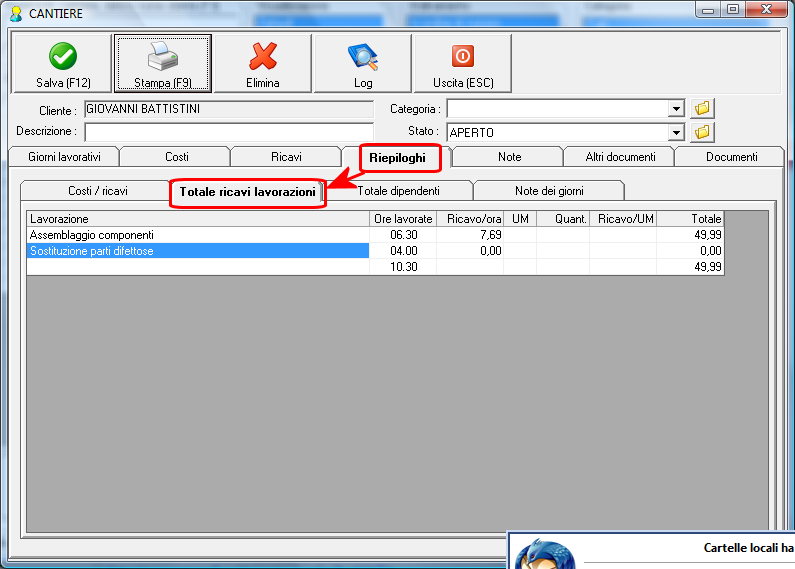Image resolution: width=795 pixels, height=569 pixels.
Task: Expand the Categoria dropdown arrow
Action: 676,109
